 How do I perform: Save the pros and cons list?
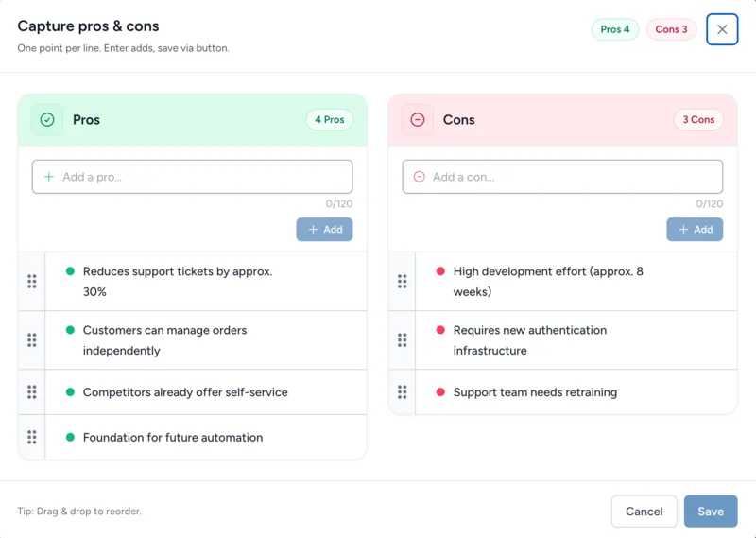pyautogui.click(x=711, y=512)
